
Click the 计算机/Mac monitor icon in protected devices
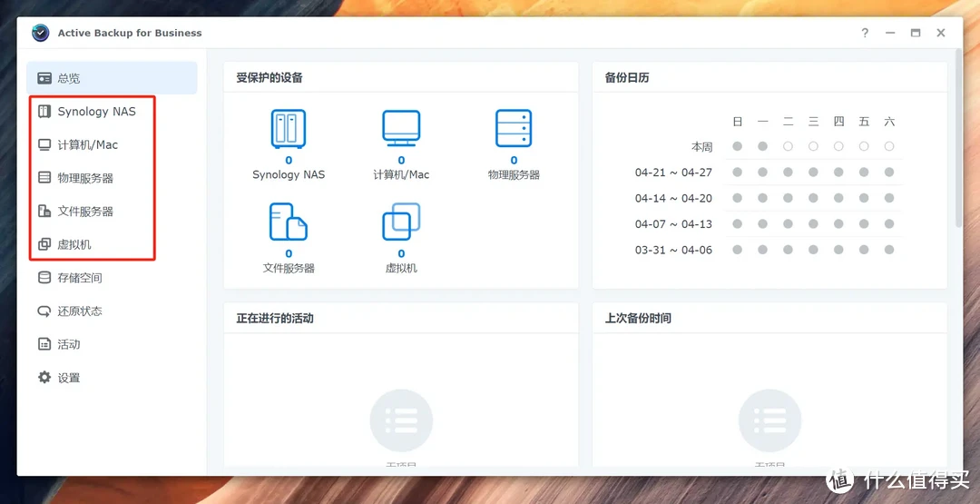401,129
